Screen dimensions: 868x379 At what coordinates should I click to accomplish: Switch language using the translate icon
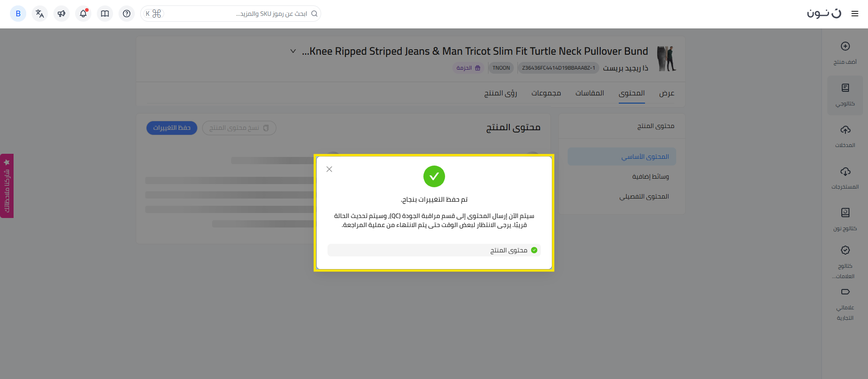click(x=40, y=14)
